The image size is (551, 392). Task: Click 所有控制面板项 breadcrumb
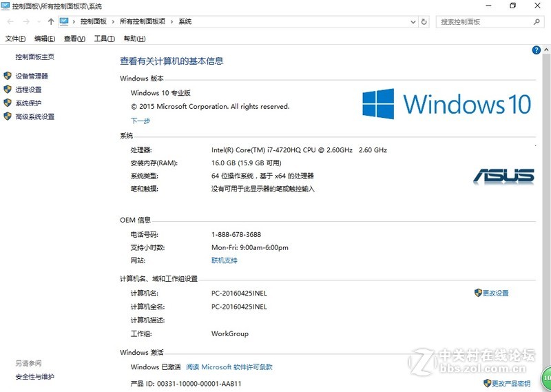coord(143,21)
